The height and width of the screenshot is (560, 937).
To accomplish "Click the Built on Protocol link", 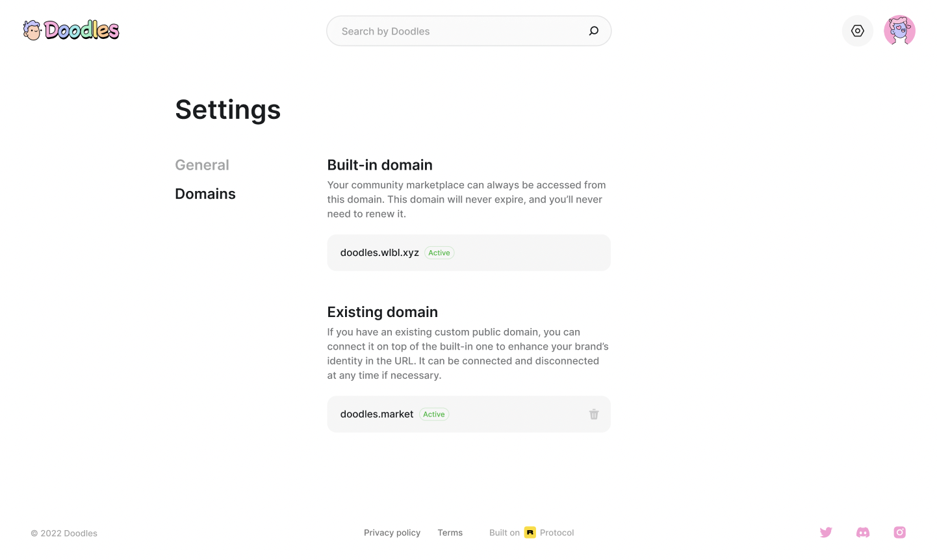I will (x=532, y=533).
